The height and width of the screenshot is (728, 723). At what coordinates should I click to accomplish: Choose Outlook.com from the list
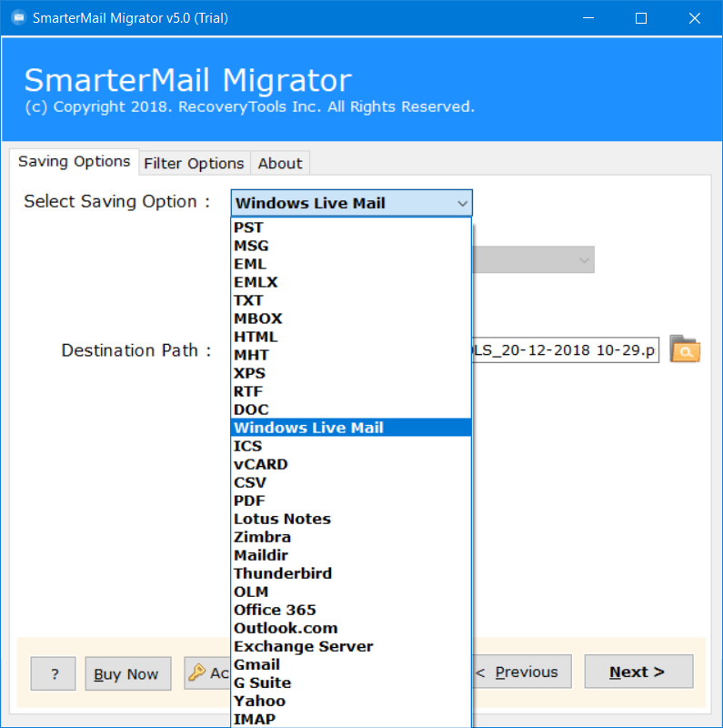click(x=351, y=628)
